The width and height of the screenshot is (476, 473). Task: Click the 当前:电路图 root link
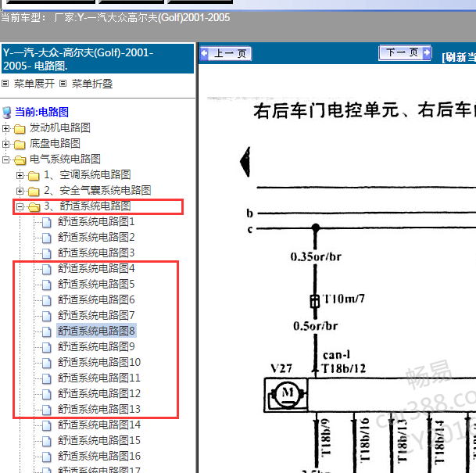pyautogui.click(x=42, y=112)
